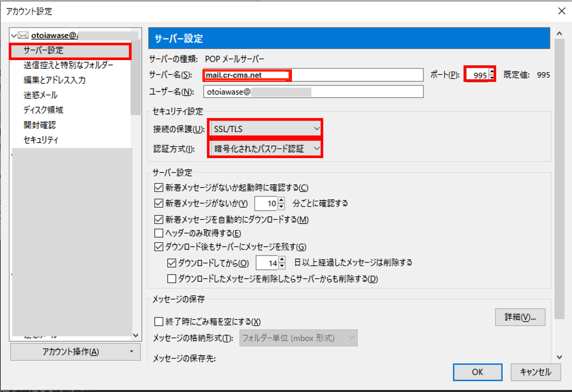
Task: Open 編集とアドレス入力 settings
Action: 54,80
